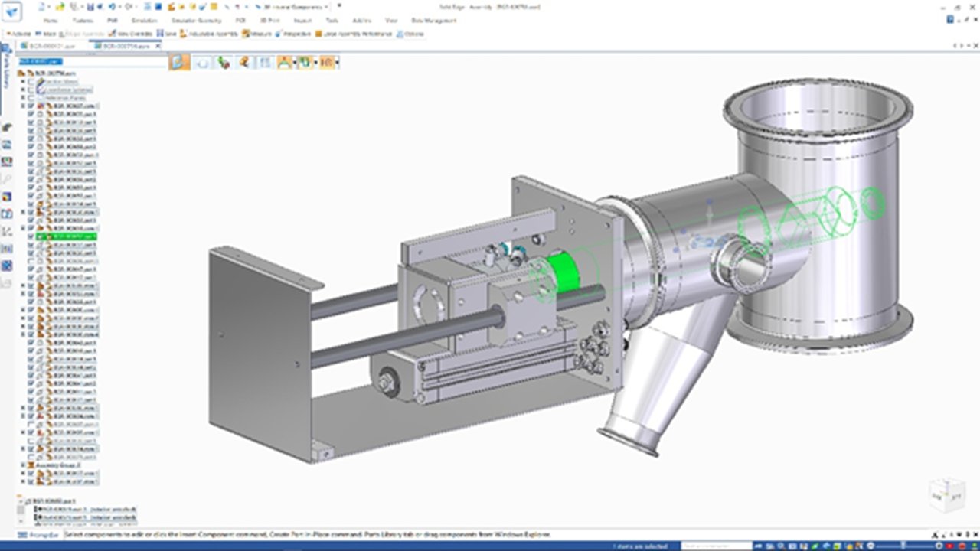Open the Home ribbon tab
The width and height of the screenshot is (980, 551).
(x=50, y=21)
